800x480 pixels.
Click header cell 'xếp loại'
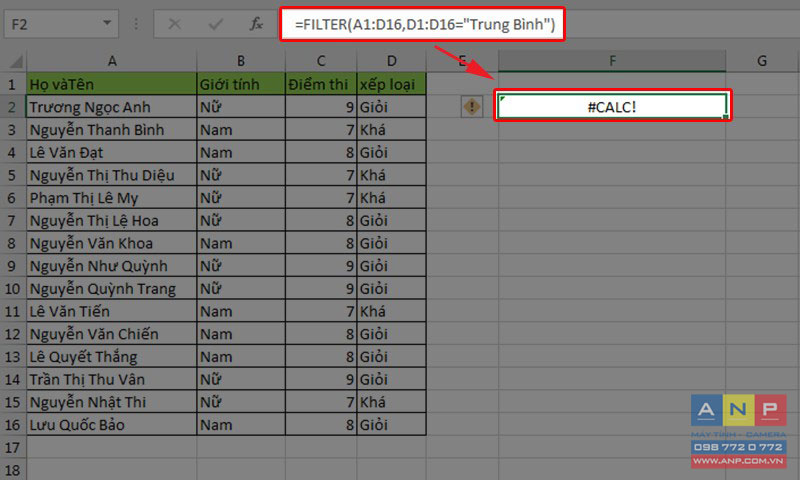click(391, 84)
